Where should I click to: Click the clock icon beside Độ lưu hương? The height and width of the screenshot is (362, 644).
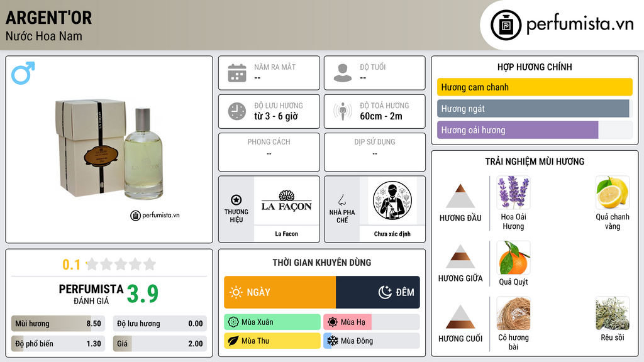(x=237, y=111)
